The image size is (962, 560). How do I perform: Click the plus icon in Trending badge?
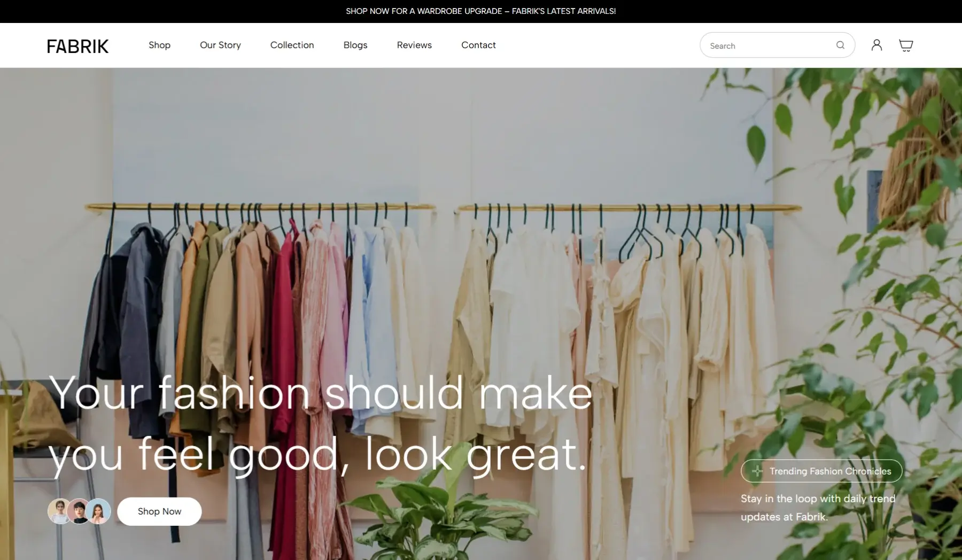[x=757, y=471]
